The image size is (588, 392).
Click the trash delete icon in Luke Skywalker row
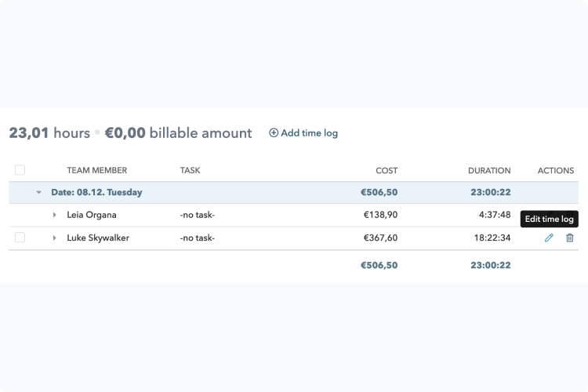pos(570,238)
